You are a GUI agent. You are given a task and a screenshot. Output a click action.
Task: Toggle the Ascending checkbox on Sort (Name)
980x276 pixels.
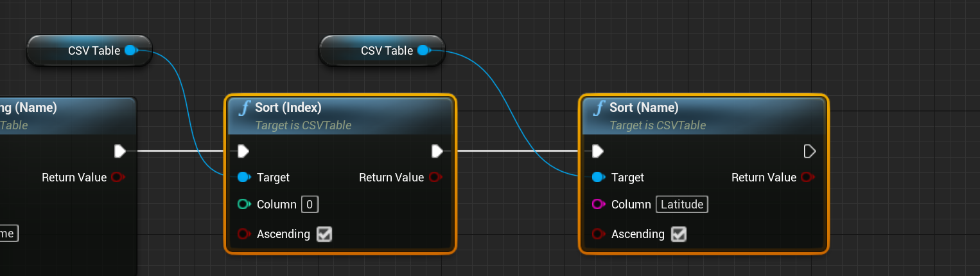(679, 234)
